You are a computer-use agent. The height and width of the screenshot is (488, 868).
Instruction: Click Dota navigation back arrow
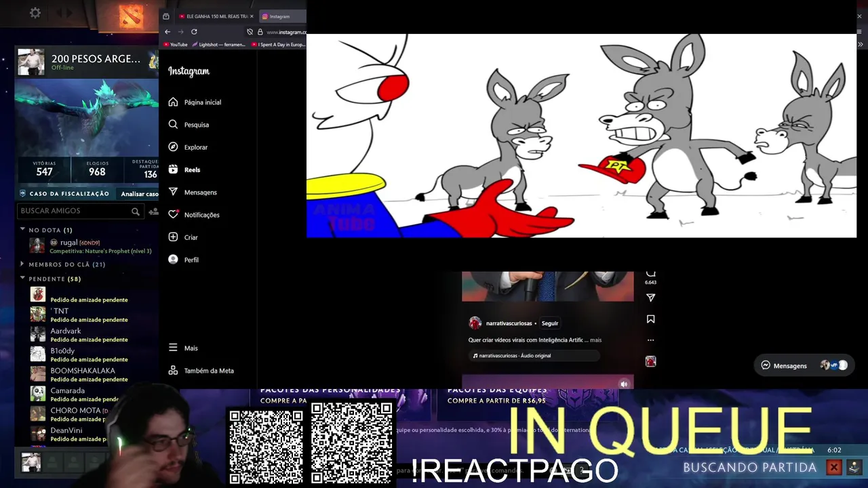point(59,13)
